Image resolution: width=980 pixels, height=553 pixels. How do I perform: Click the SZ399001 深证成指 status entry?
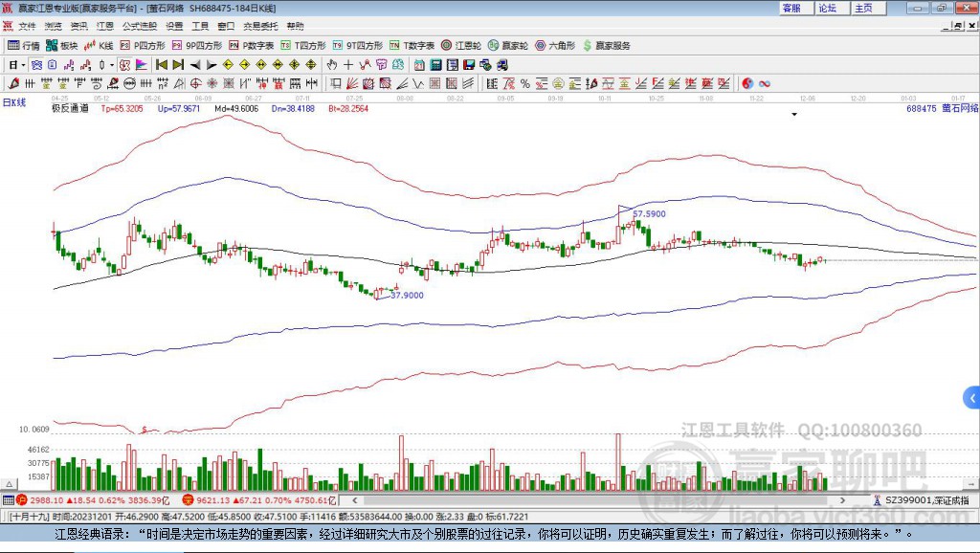pyautogui.click(x=921, y=500)
